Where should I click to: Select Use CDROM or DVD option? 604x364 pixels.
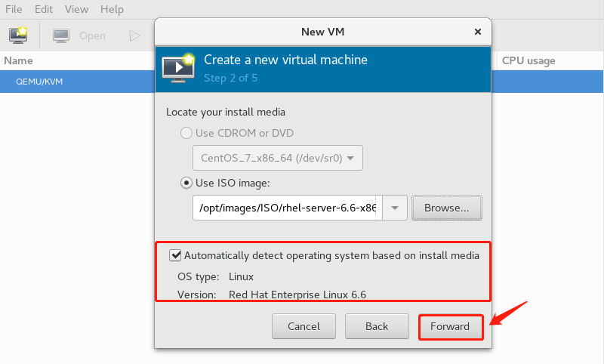(x=186, y=134)
